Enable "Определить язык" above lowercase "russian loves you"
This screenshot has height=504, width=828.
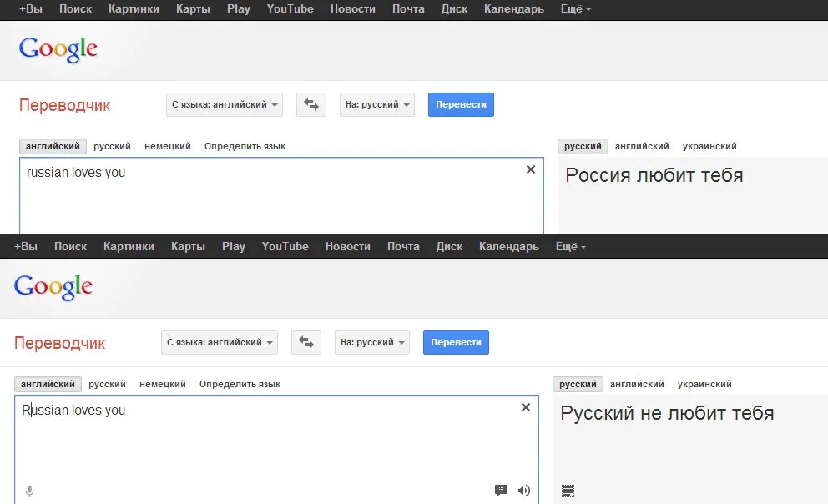pyautogui.click(x=245, y=146)
